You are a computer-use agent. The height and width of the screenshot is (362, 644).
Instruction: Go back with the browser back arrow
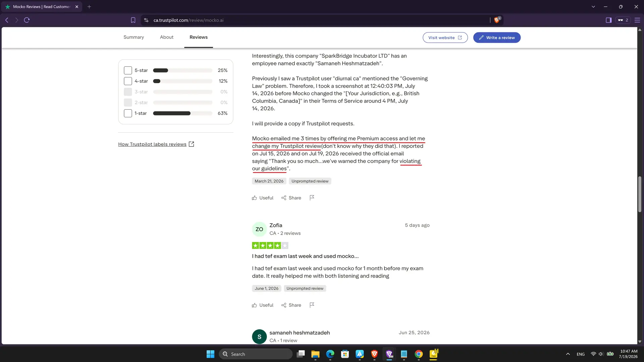coord(7,20)
